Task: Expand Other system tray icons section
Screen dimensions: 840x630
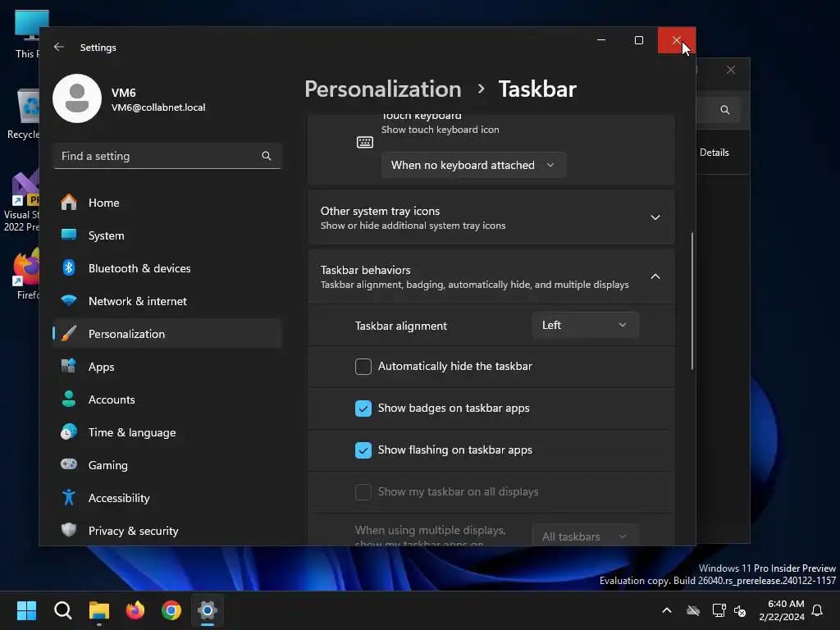Action: point(655,217)
